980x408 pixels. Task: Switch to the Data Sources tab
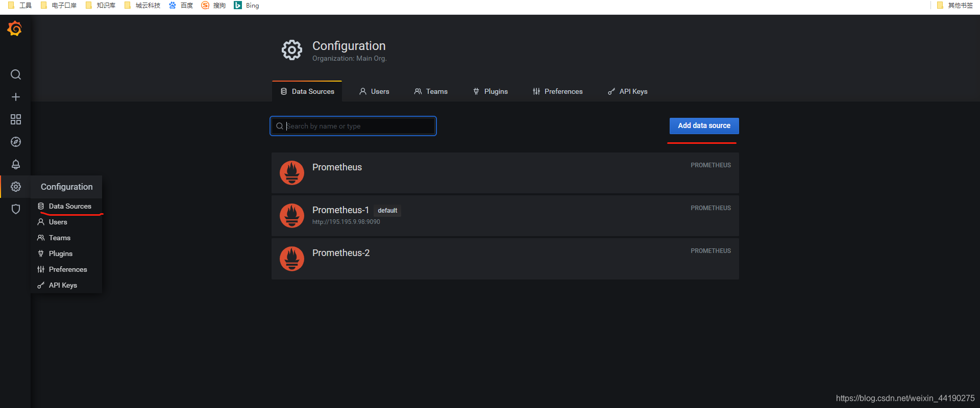click(307, 91)
